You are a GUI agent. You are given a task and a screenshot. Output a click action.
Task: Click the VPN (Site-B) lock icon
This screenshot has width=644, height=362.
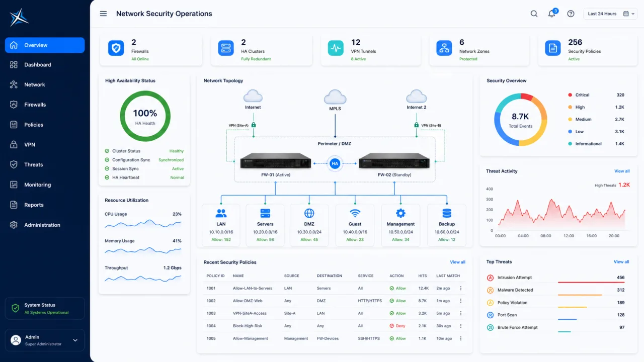coord(417,125)
